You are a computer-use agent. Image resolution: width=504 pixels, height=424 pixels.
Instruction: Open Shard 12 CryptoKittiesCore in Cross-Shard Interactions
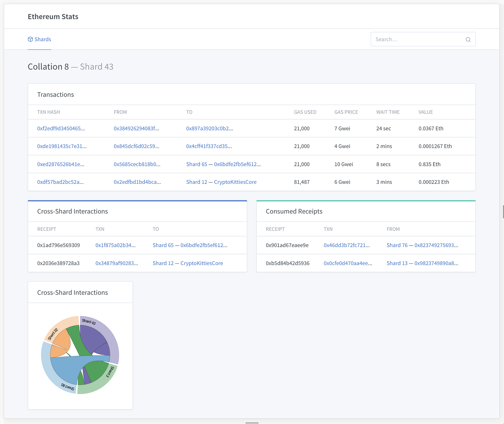[x=188, y=263]
